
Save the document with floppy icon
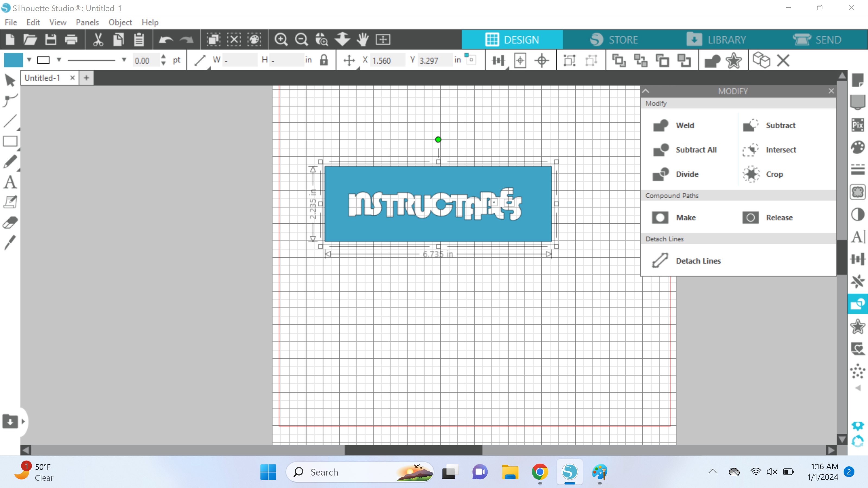pyautogui.click(x=51, y=40)
